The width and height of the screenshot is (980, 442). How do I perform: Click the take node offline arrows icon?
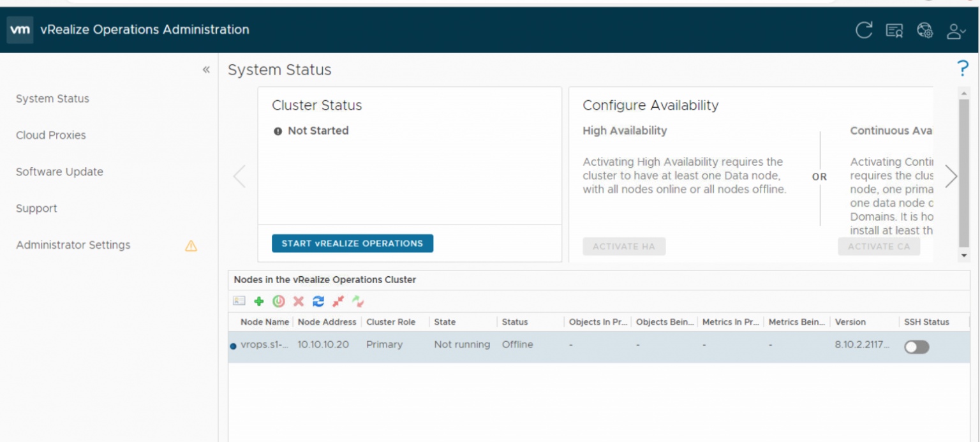338,301
